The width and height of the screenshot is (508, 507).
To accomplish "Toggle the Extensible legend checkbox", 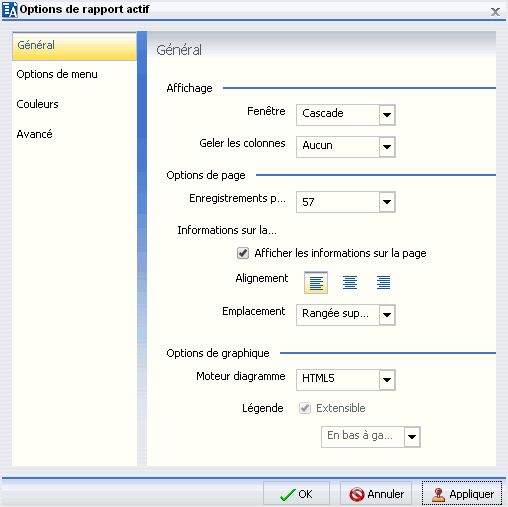I will (305, 408).
